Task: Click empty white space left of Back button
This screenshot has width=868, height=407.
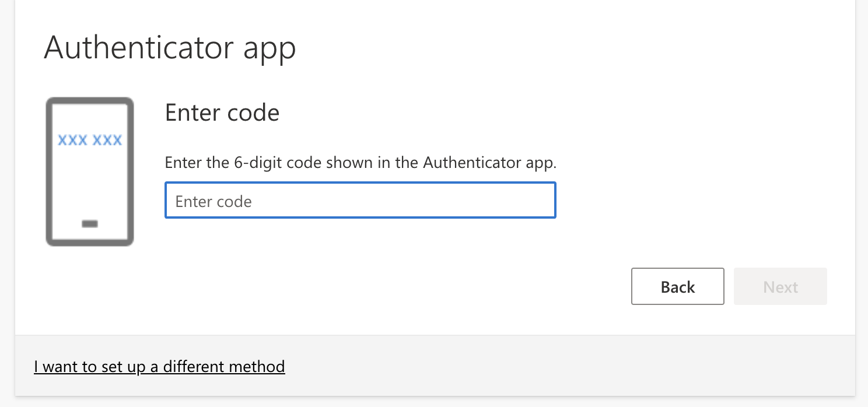Action: (408, 287)
